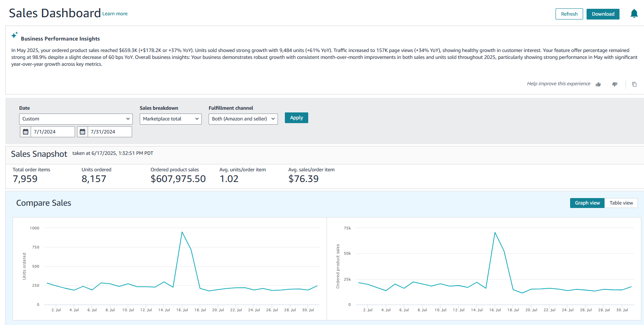644x325 pixels.
Task: Click the Refresh button
Action: tap(569, 14)
